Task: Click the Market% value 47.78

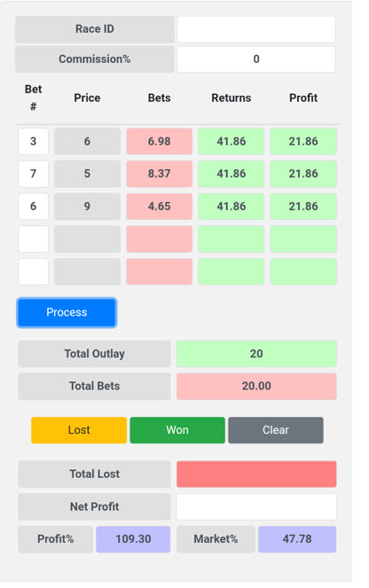Action: tap(297, 539)
